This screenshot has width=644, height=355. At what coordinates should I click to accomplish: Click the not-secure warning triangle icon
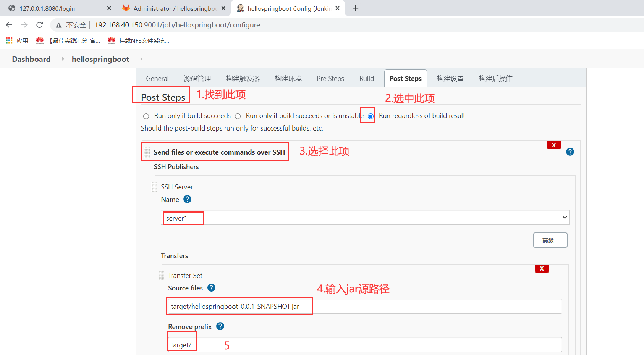pos(59,25)
